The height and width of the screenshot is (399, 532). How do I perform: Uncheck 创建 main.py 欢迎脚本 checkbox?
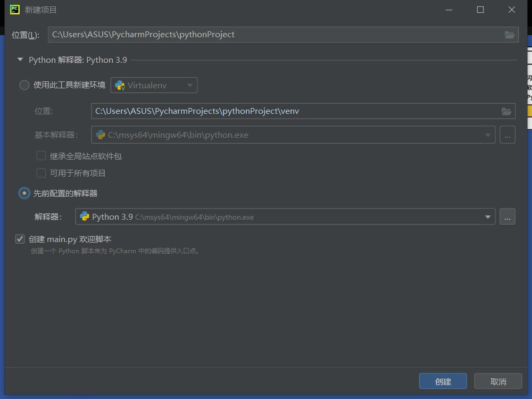20,239
